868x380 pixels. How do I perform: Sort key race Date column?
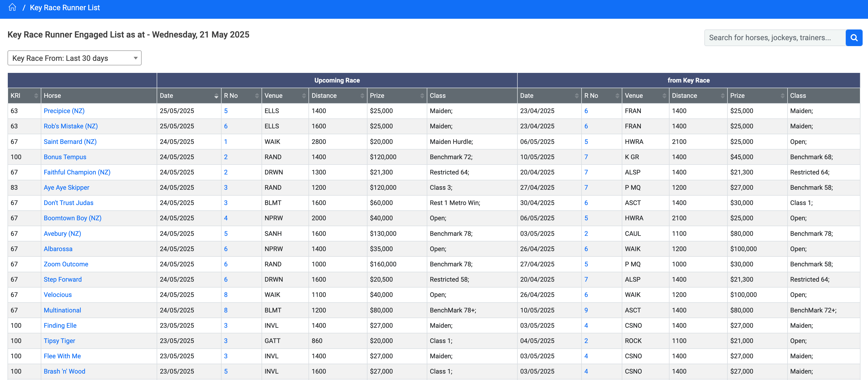click(x=576, y=96)
